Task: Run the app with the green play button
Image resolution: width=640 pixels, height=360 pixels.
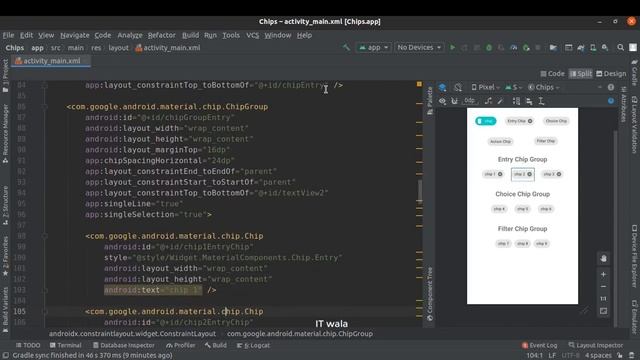Action: 452,48
